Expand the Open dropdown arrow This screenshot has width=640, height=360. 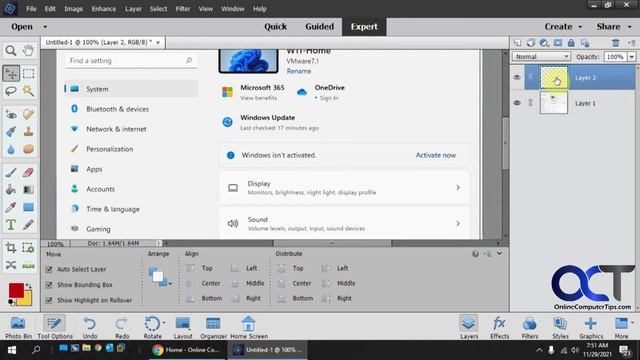(x=45, y=27)
